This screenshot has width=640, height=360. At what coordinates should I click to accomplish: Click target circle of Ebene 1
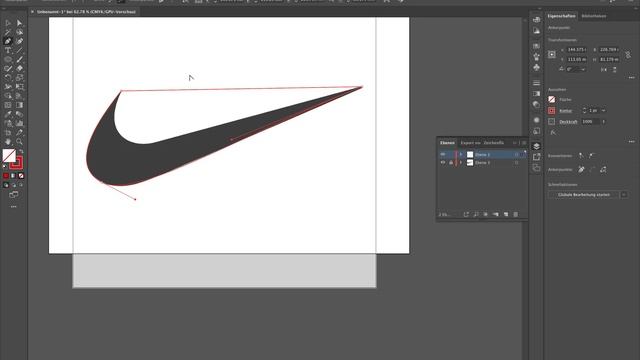(516, 162)
